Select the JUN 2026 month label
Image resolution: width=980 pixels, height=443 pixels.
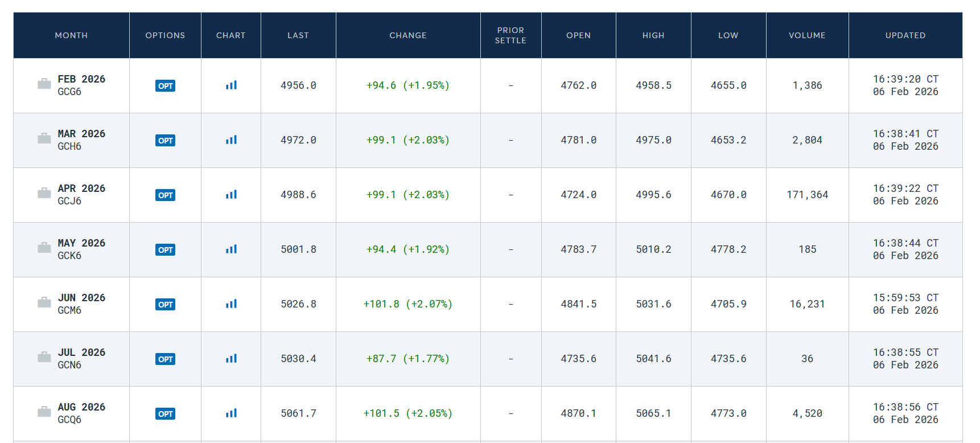[x=81, y=298]
